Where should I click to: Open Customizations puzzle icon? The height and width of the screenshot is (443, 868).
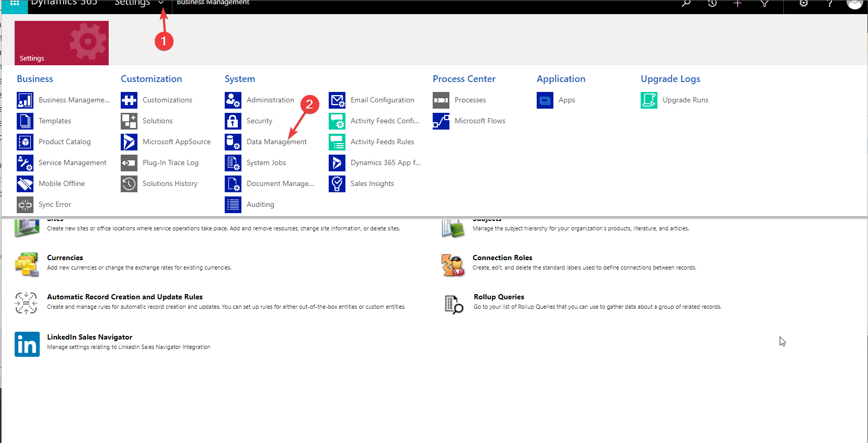[x=129, y=100]
